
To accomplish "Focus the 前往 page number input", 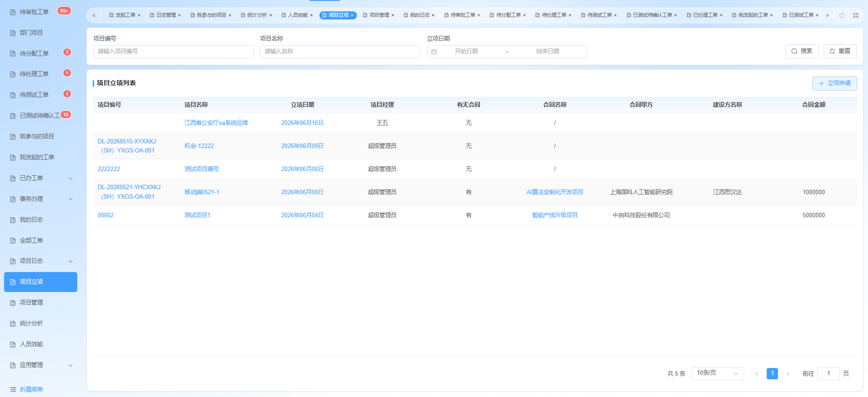I will click(x=829, y=373).
